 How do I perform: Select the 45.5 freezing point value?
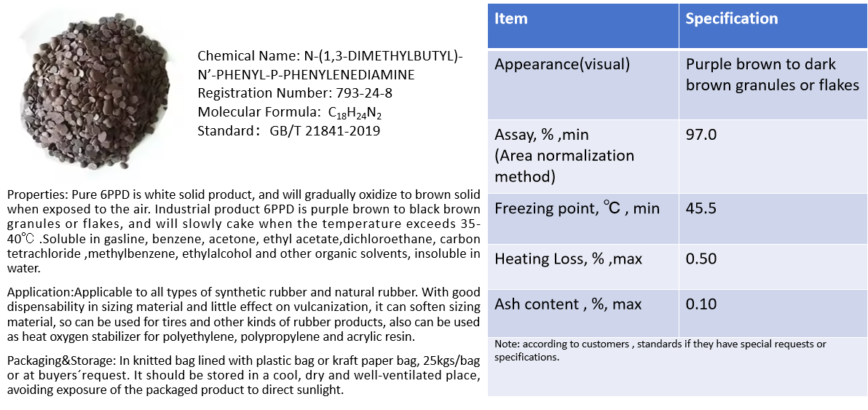(701, 209)
